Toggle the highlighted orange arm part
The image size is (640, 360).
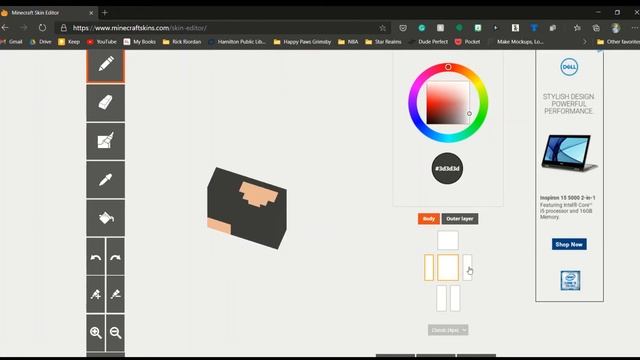[429, 267]
